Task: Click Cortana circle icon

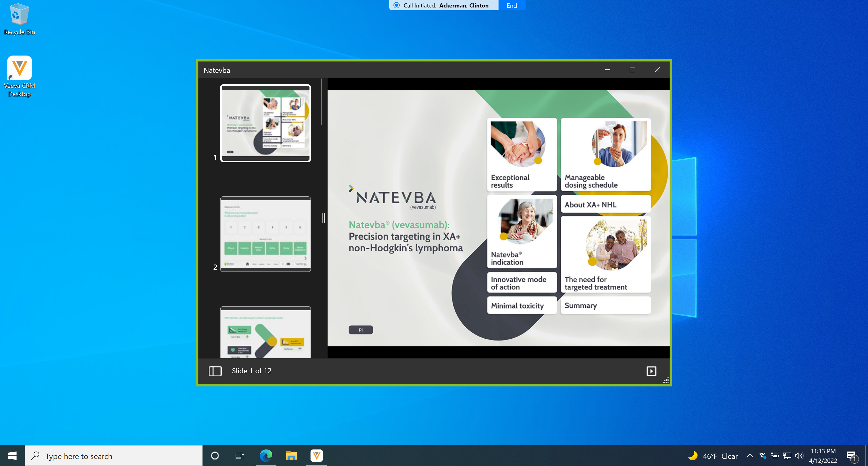Action: [x=215, y=456]
